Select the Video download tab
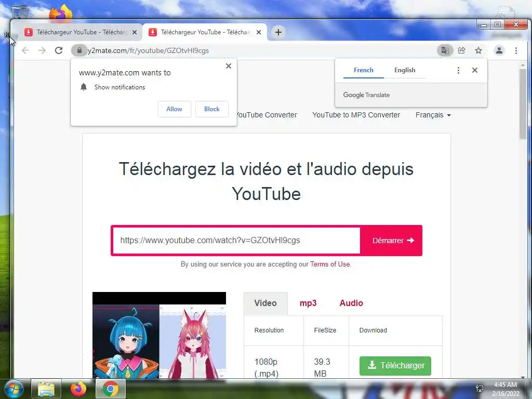The image size is (532, 399). (x=265, y=303)
